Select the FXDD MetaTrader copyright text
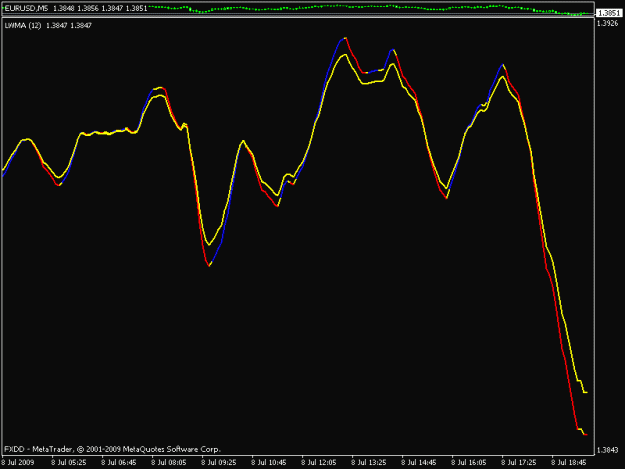The image size is (625, 469). (112, 449)
